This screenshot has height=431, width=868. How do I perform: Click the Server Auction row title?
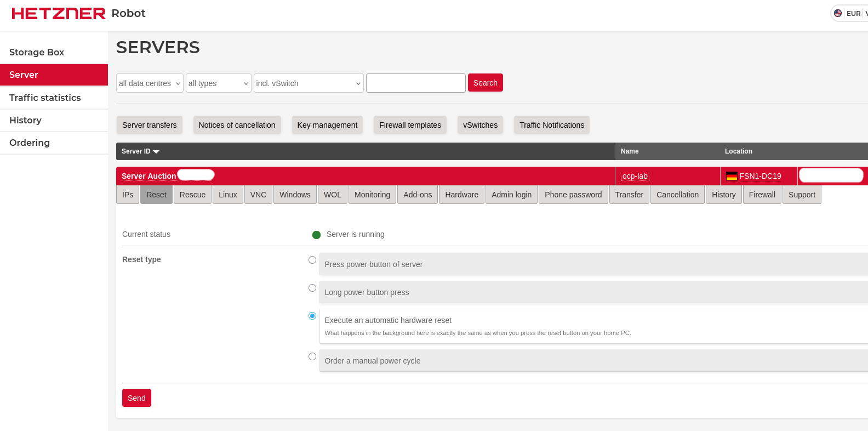(x=149, y=176)
